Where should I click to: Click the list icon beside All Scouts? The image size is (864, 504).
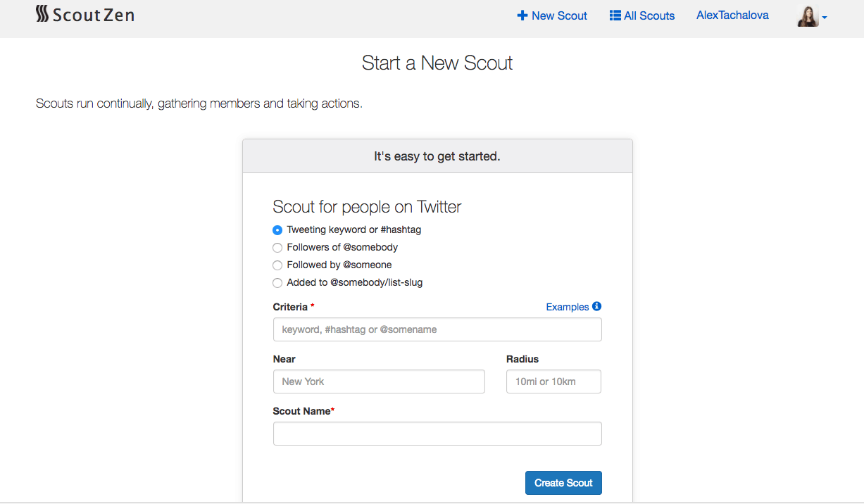(x=615, y=15)
